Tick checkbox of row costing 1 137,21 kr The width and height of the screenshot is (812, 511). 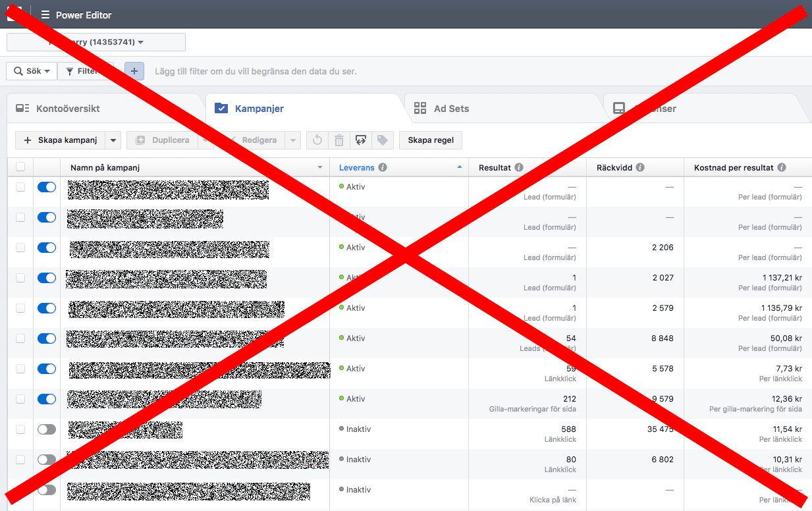click(x=20, y=278)
